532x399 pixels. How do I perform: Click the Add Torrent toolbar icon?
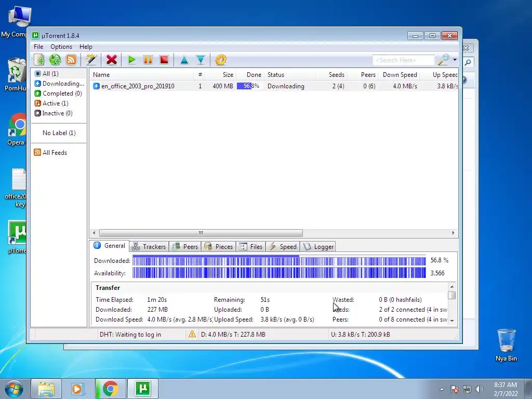pyautogui.click(x=39, y=60)
